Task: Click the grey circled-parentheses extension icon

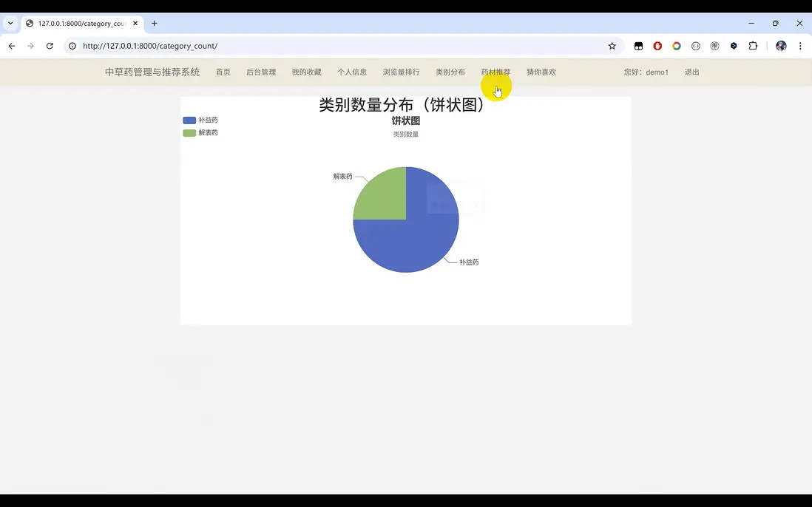Action: point(695,46)
